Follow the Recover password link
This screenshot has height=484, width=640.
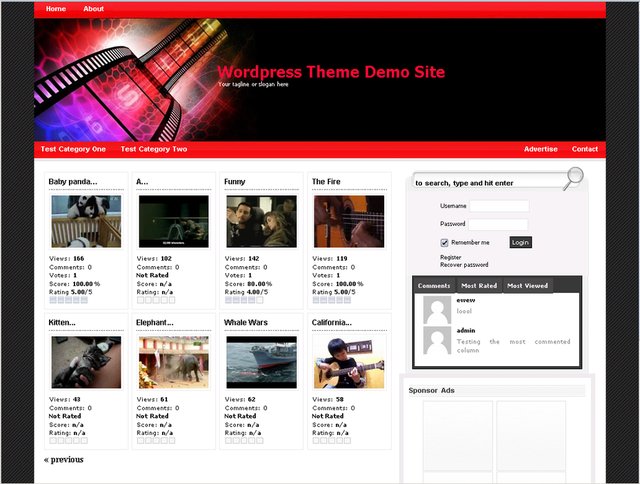(x=464, y=265)
